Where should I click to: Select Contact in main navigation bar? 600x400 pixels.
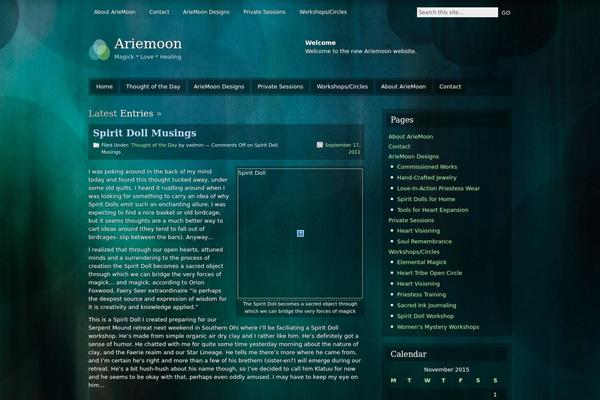click(x=450, y=87)
